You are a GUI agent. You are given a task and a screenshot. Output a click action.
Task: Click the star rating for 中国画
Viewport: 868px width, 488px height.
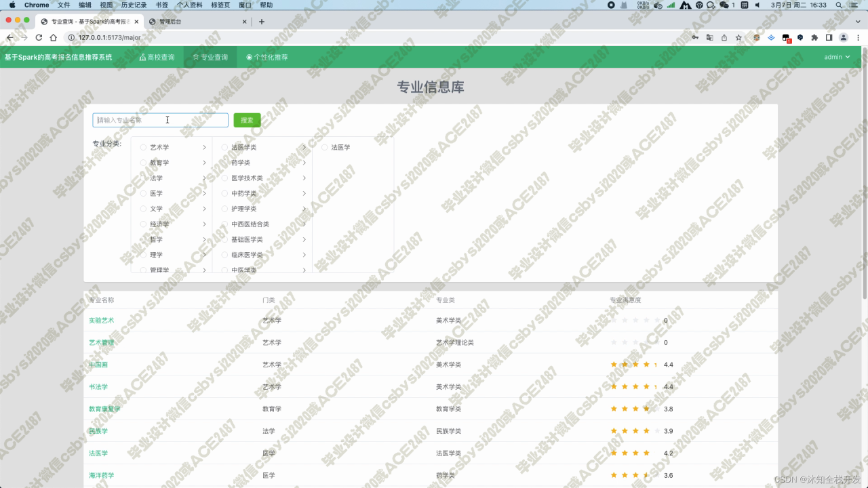pos(635,365)
